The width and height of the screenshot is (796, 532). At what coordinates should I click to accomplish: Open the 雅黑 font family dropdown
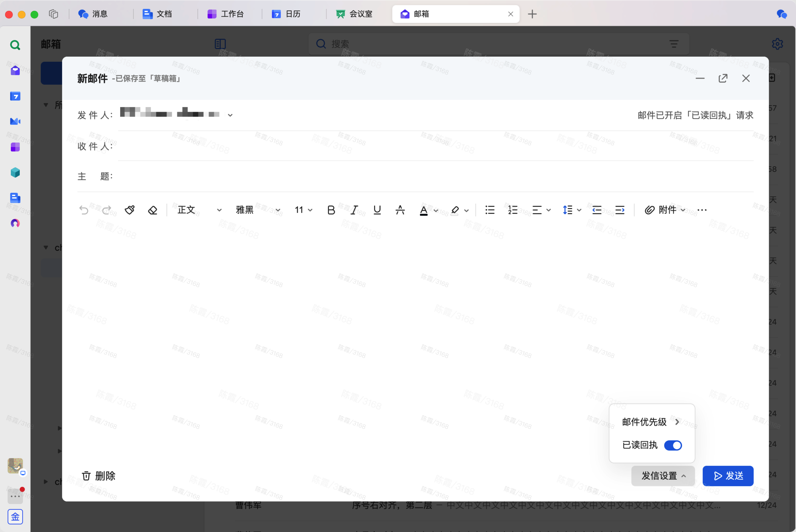tap(258, 210)
